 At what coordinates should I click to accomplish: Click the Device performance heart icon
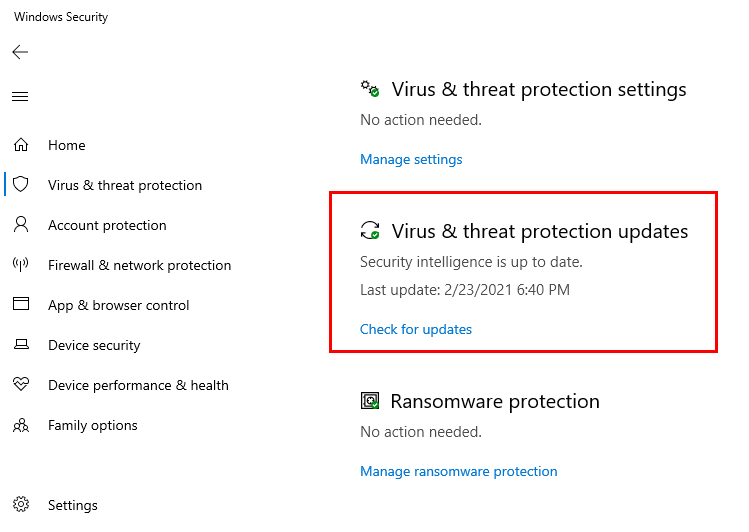[x=21, y=384]
